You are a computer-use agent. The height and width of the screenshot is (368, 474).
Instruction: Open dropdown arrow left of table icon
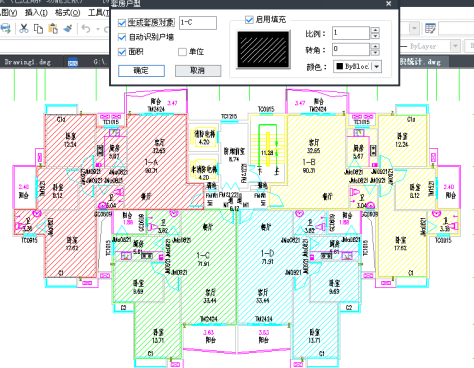coord(414,29)
